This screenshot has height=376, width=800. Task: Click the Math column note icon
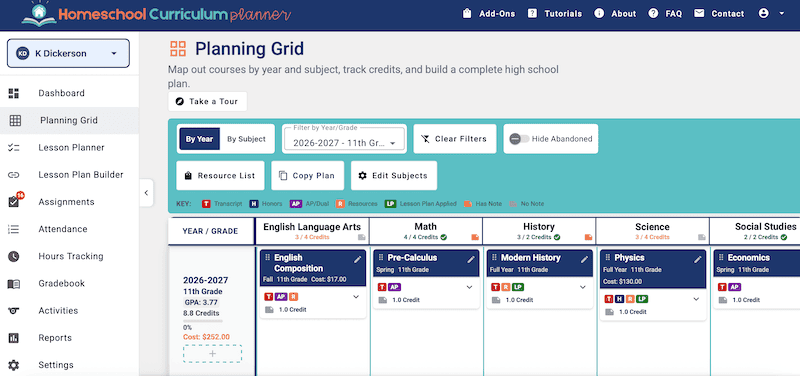tap(475, 237)
